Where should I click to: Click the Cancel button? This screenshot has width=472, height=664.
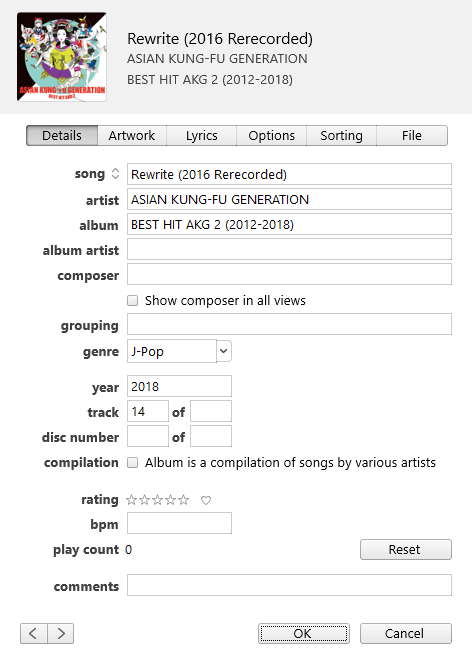[x=406, y=634]
